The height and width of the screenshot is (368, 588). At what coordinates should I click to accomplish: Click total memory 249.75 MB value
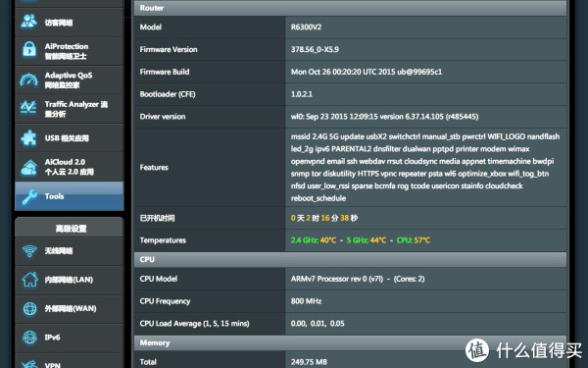pos(309,362)
